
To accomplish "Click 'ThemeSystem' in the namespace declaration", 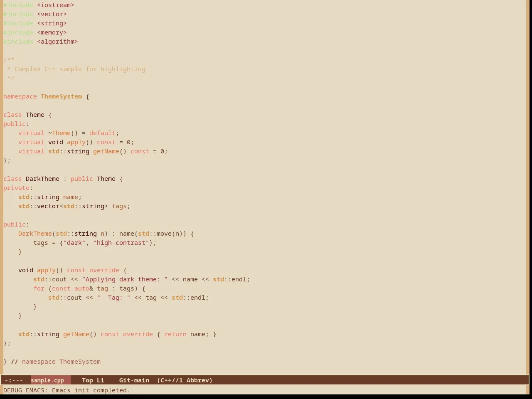I will click(x=61, y=96).
